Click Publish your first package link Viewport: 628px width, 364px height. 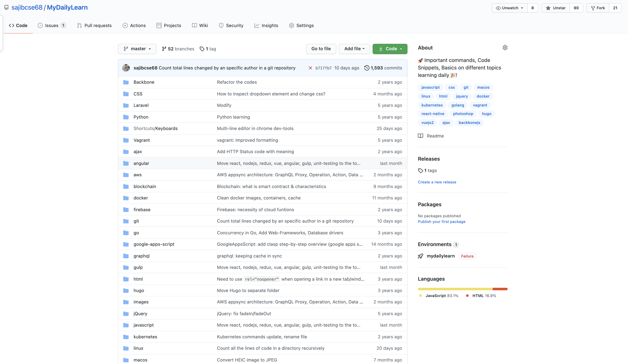point(442,222)
